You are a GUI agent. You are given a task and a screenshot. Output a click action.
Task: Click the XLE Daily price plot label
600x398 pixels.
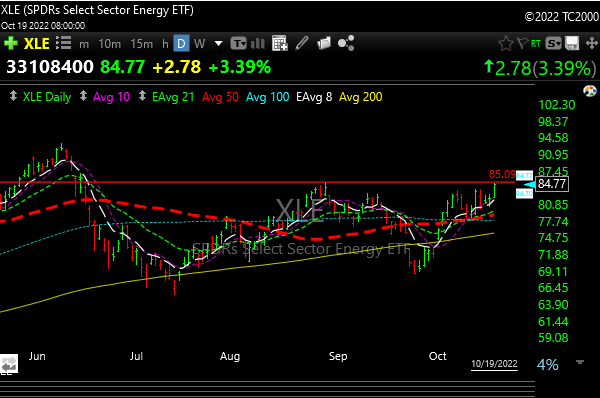click(x=47, y=97)
